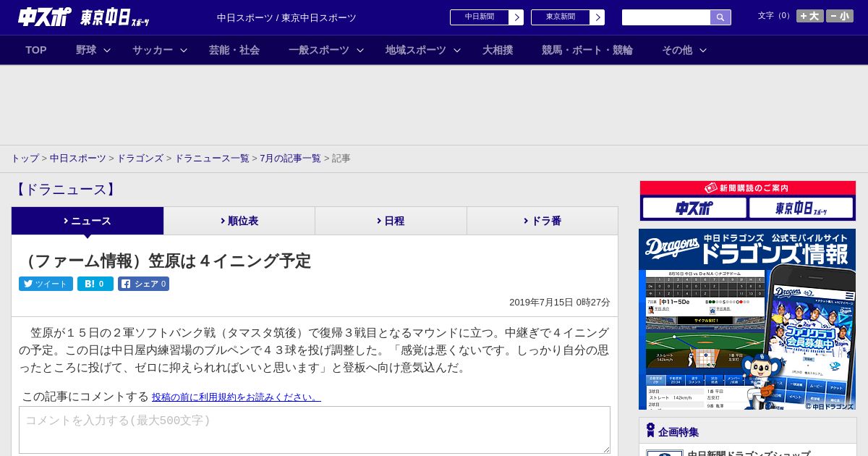Click the 【ドラニュース】 section heading
The height and width of the screenshot is (456, 868).
point(64,190)
